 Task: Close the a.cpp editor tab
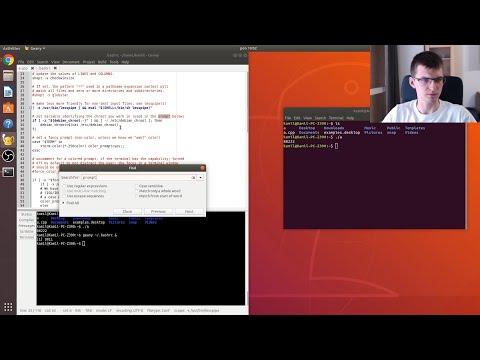pos(33,68)
